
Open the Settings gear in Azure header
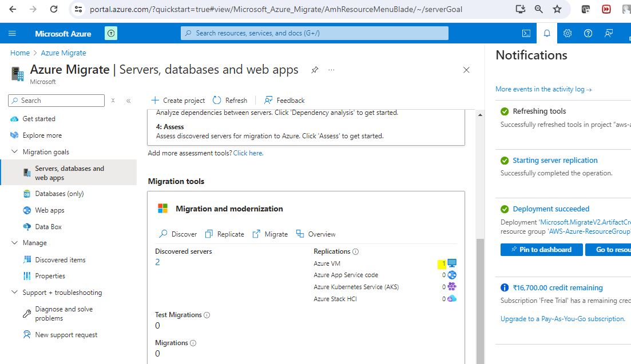click(x=567, y=33)
